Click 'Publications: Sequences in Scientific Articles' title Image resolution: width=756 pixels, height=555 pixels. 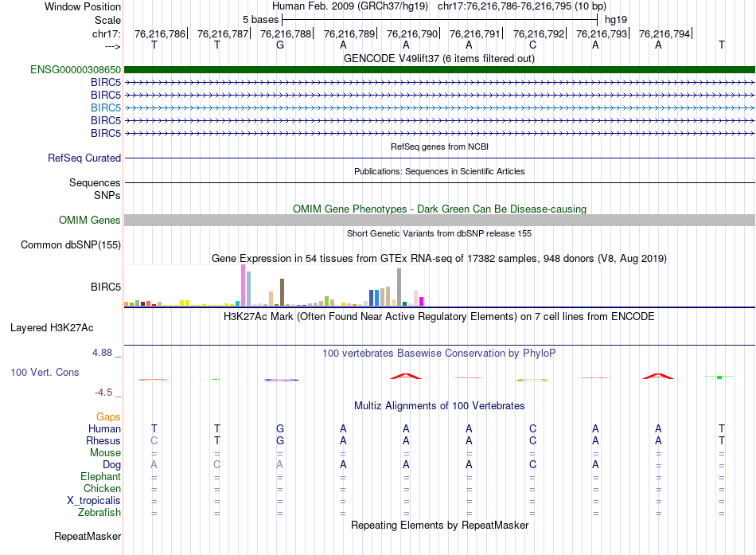pyautogui.click(x=439, y=171)
